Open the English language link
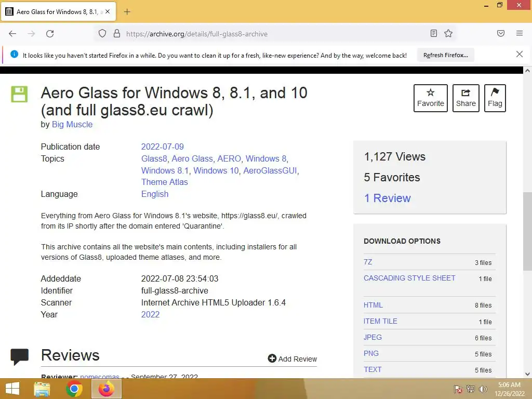 155,194
